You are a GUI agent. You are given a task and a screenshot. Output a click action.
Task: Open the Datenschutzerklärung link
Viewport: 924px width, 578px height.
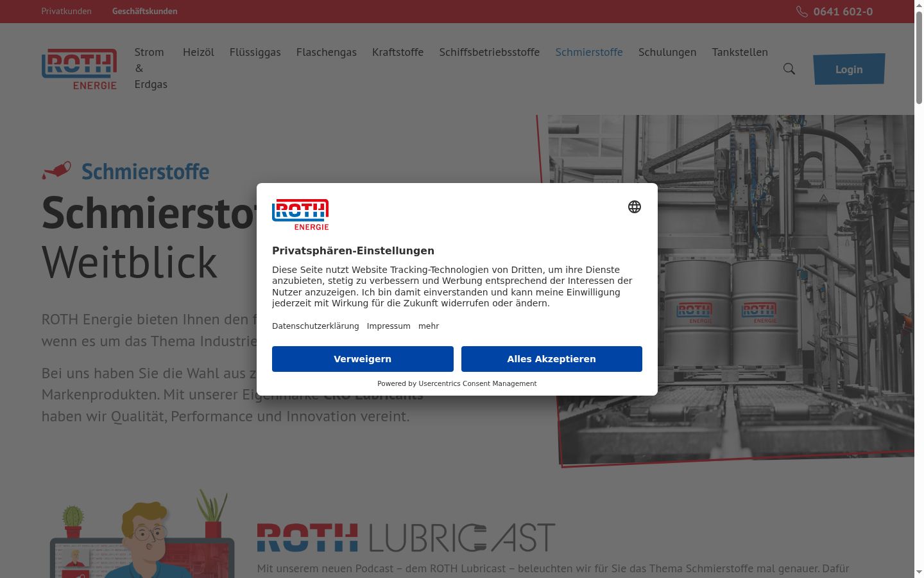pyautogui.click(x=316, y=326)
